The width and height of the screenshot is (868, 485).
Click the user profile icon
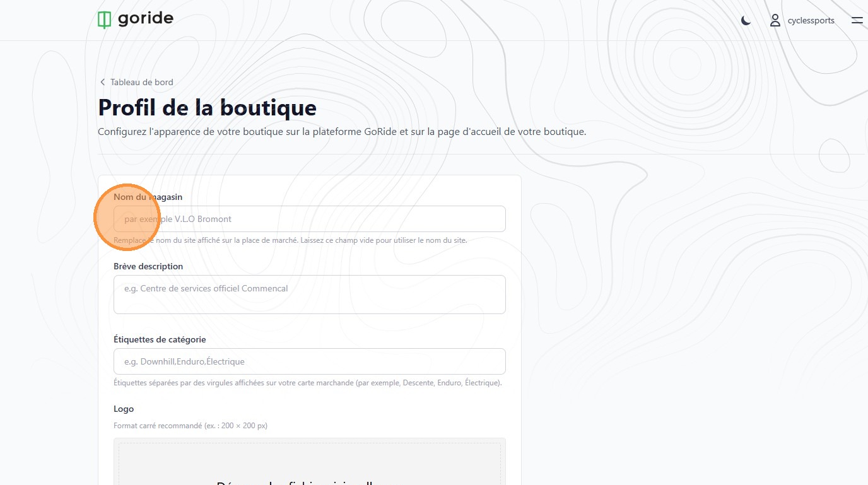[x=775, y=21]
